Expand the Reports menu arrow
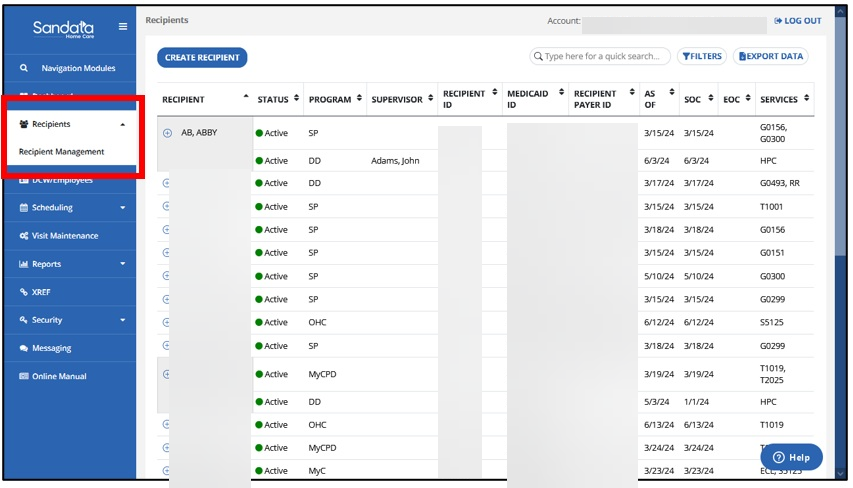853x488 pixels. point(122,264)
